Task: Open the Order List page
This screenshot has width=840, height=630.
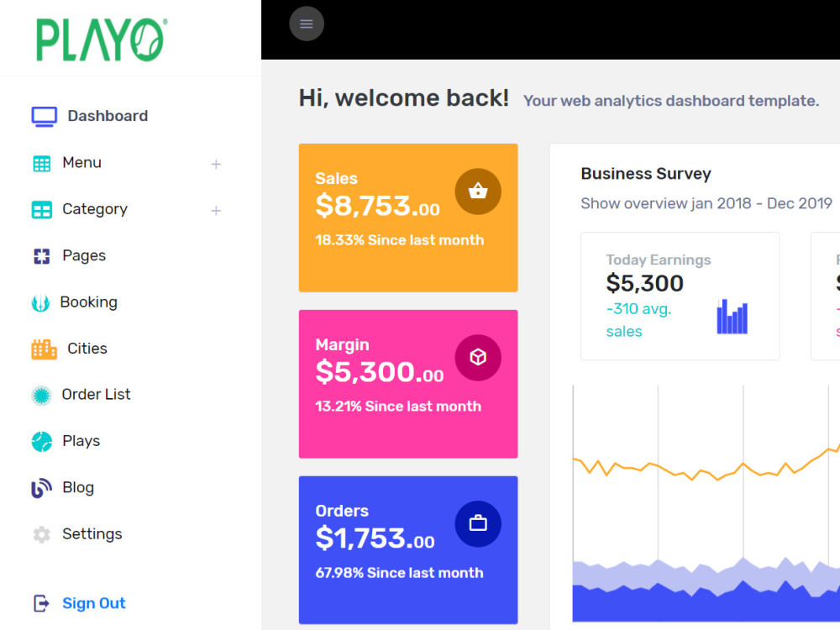Action: coord(96,394)
